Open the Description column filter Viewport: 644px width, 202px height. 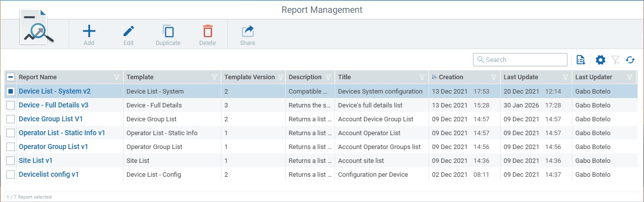tap(328, 77)
